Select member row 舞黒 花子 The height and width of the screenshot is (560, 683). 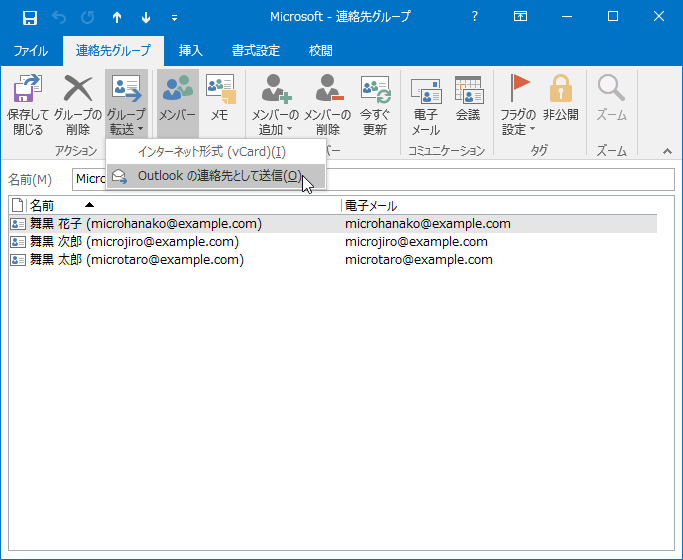(x=333, y=223)
